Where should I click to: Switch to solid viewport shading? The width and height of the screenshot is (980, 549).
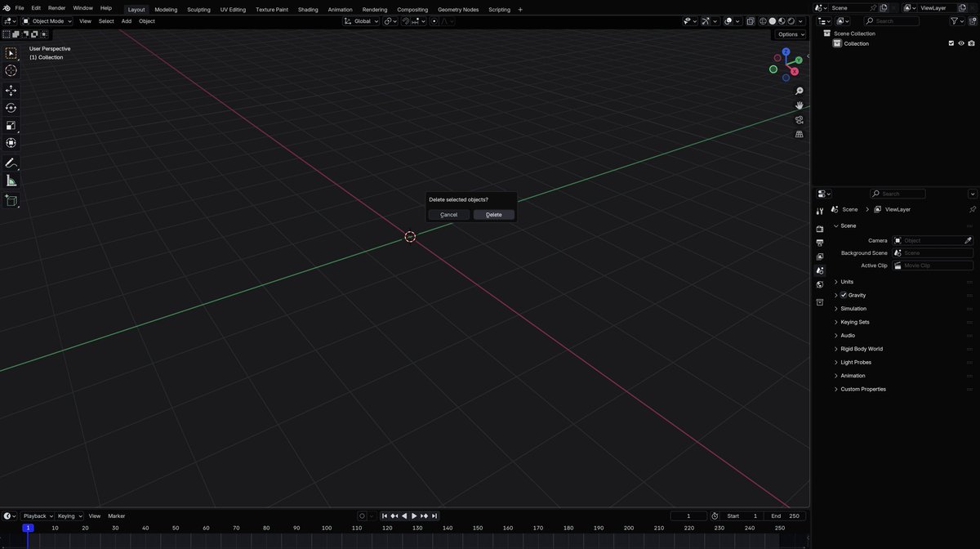[x=773, y=21]
